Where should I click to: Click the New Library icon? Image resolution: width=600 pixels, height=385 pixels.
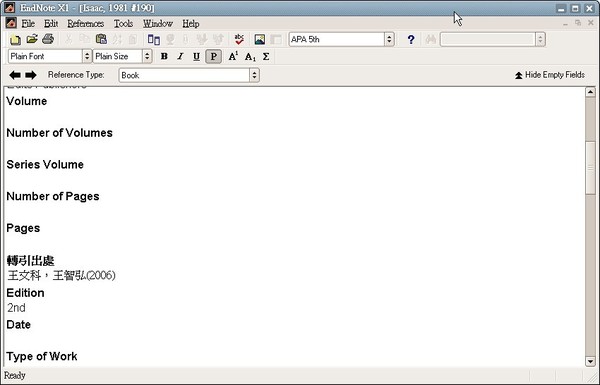15,39
